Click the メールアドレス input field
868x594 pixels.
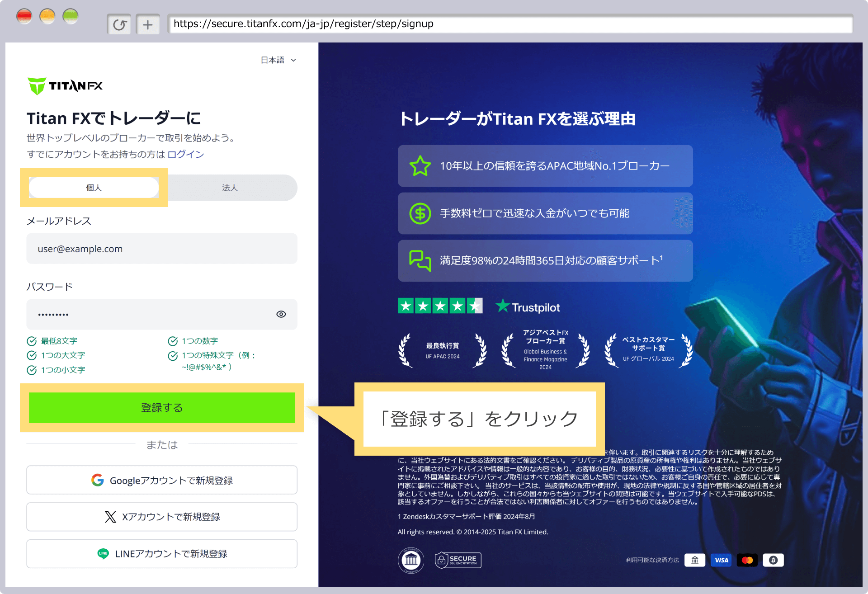pyautogui.click(x=162, y=249)
